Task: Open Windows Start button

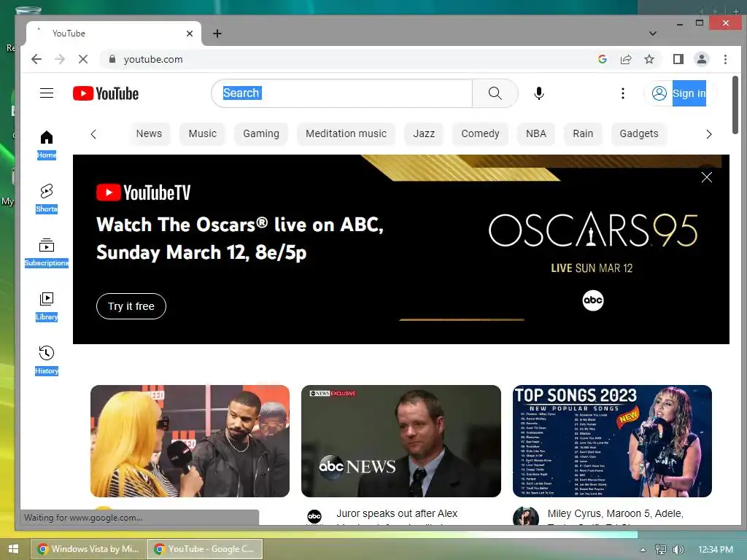Action: coord(13,548)
